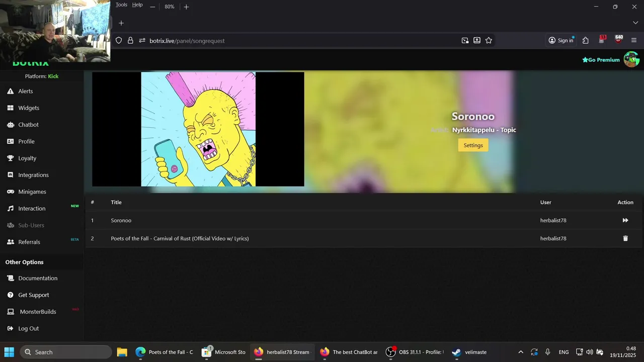644x362 pixels.
Task: Select the Poets of the Fall row title
Action: (180, 238)
